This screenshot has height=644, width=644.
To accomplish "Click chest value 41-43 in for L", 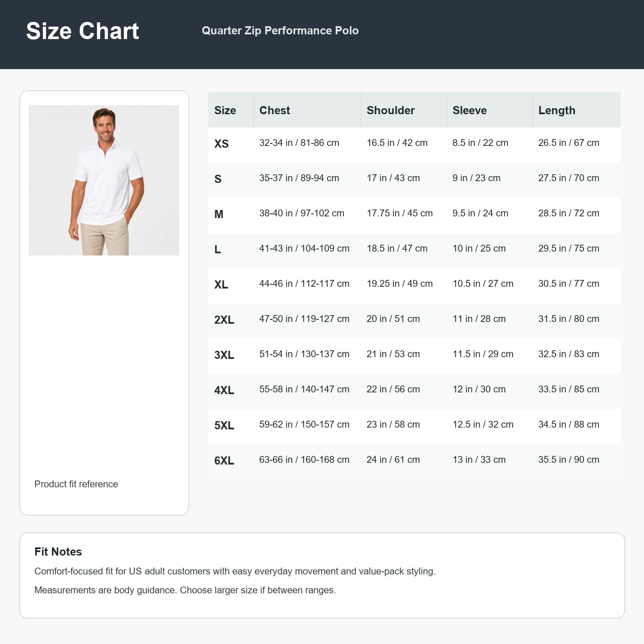I will click(x=304, y=248).
